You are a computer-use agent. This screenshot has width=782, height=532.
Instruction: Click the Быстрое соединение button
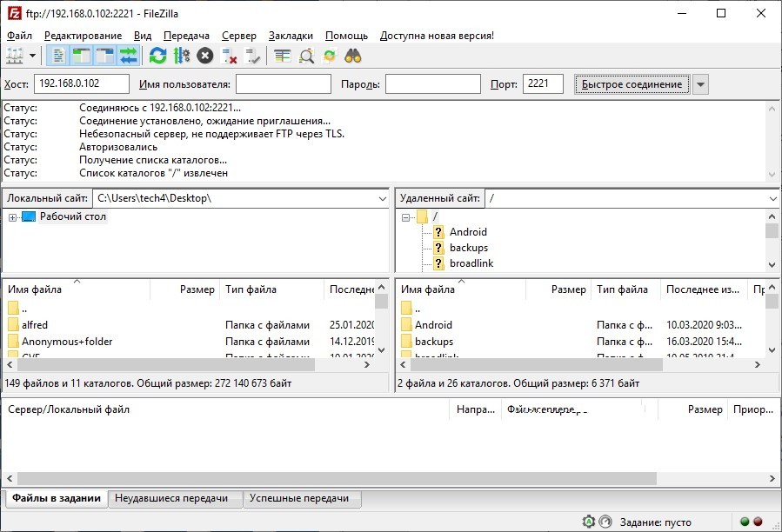tap(632, 84)
